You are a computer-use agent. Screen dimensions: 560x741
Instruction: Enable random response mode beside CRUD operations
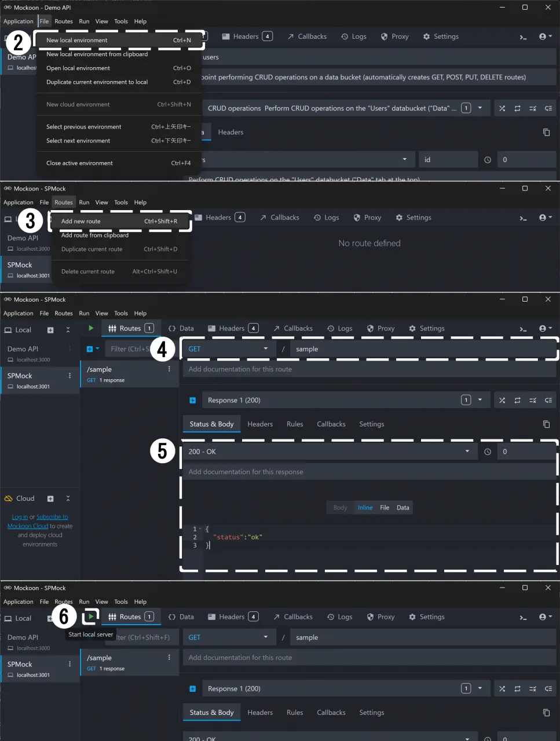coord(502,108)
